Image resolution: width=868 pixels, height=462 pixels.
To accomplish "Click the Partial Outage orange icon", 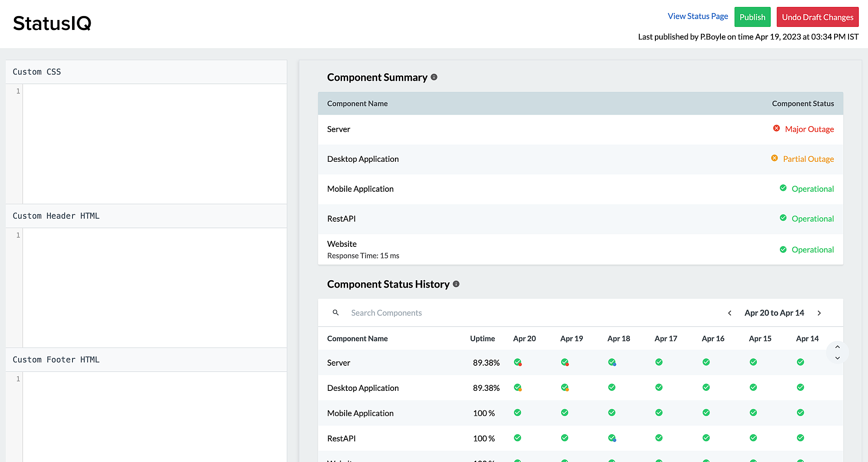I will click(x=774, y=158).
